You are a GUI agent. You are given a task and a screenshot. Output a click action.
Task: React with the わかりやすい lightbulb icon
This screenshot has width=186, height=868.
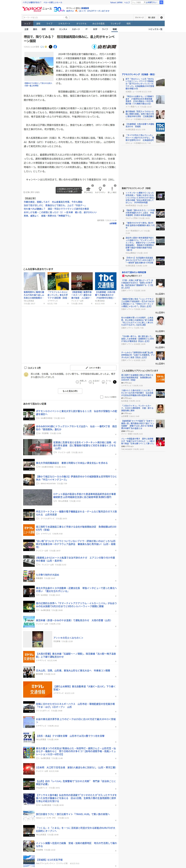(100, 189)
